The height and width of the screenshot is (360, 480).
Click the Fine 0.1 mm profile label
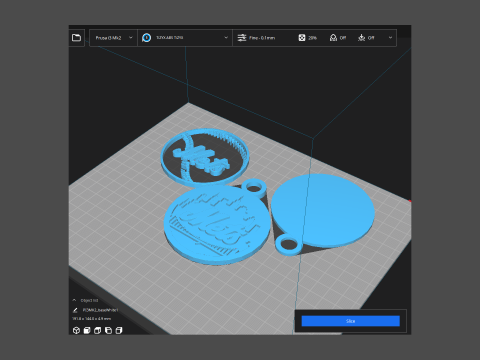[262, 38]
